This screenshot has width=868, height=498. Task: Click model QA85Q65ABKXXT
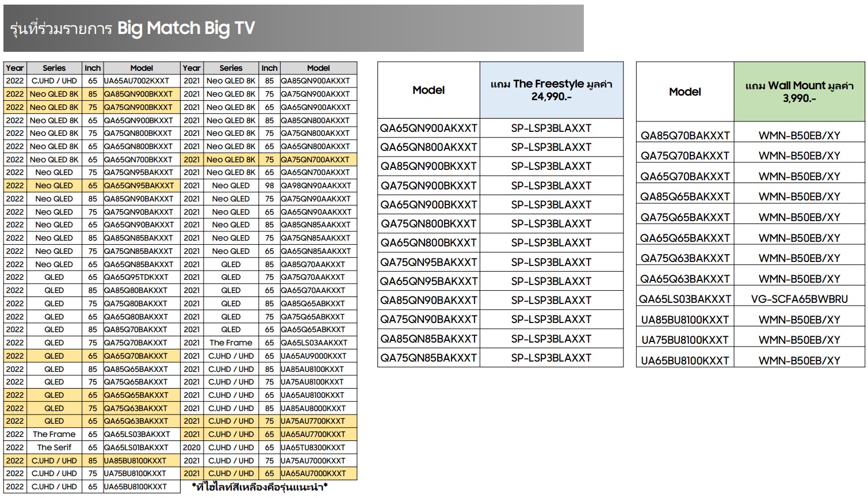(x=318, y=303)
